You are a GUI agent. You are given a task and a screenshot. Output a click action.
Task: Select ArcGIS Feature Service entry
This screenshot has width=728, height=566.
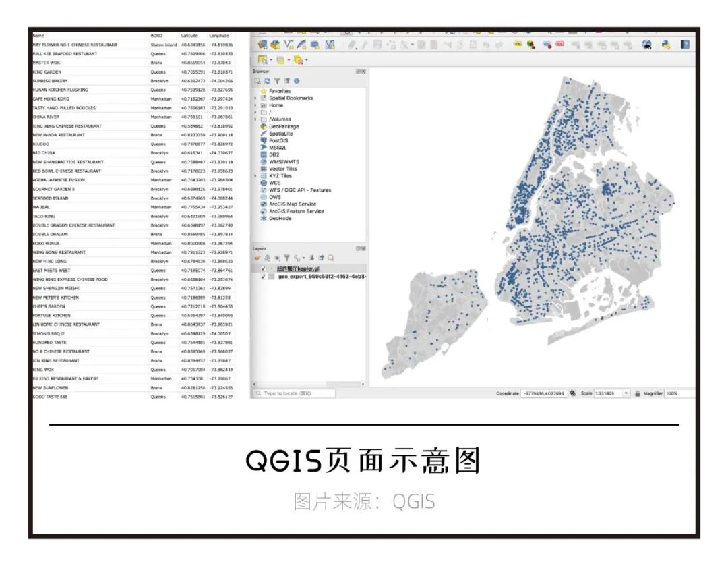tap(293, 211)
